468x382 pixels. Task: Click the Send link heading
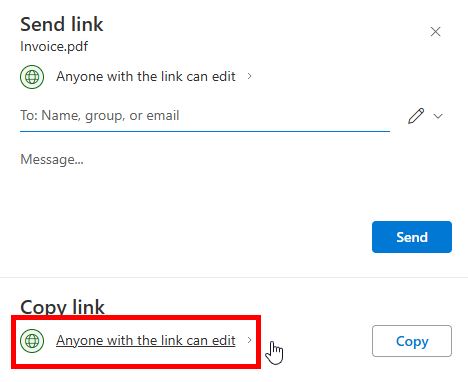[x=62, y=24]
